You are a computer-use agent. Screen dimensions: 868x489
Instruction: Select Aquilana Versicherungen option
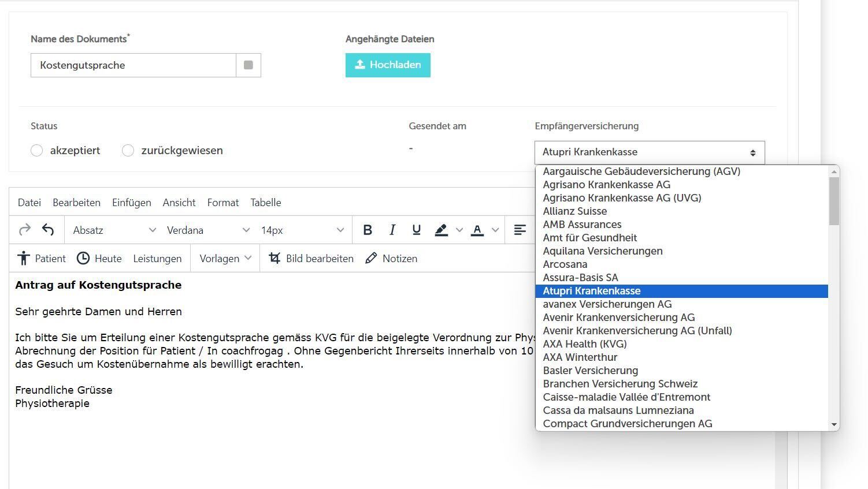point(682,251)
